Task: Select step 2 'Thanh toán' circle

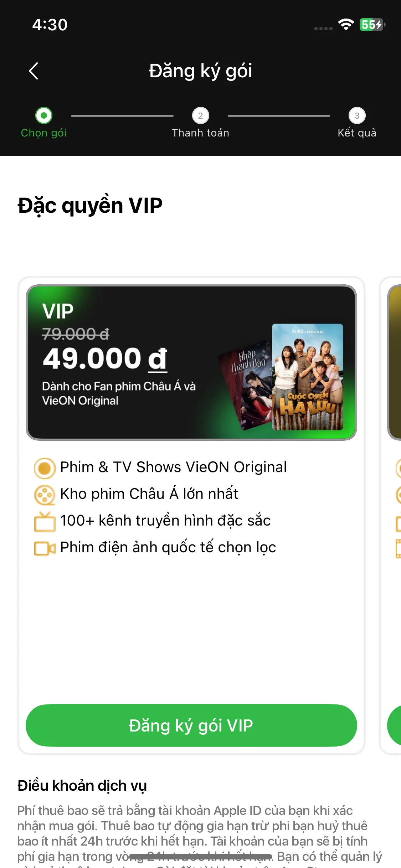Action: click(x=201, y=115)
